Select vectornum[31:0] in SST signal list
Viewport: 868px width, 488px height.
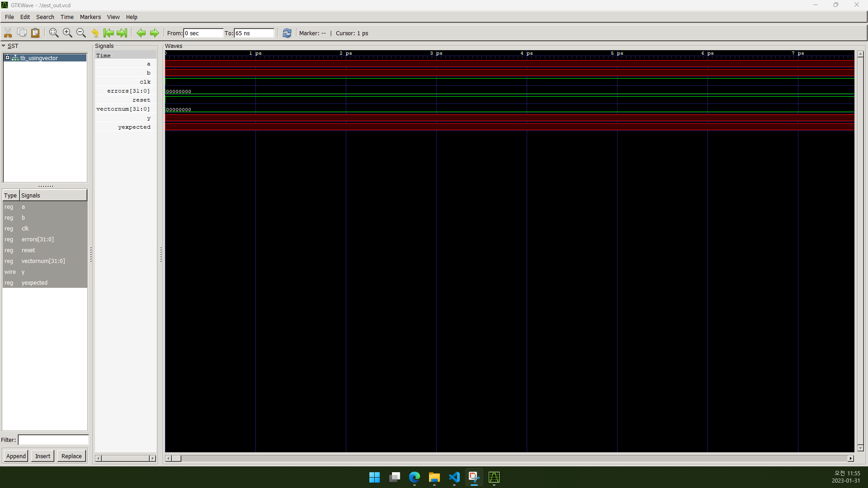pos(45,261)
